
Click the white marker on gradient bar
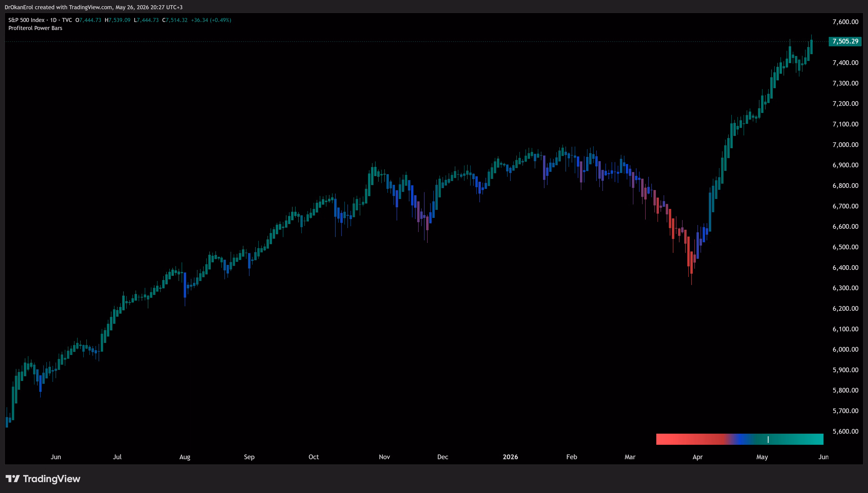[768, 440]
